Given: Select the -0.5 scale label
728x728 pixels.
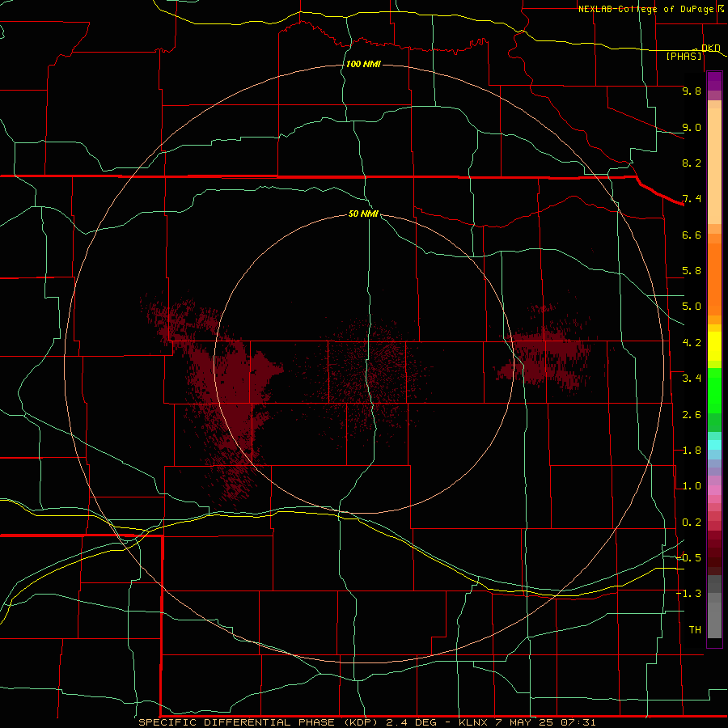Looking at the screenshot, I should pyautogui.click(x=688, y=558).
